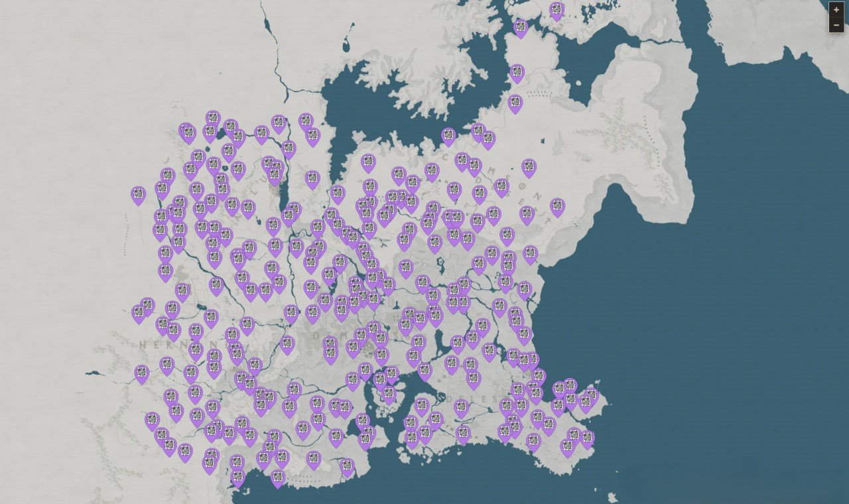The image size is (849, 504).
Task: Zoom in with the plus button
Action: pyautogui.click(x=836, y=10)
